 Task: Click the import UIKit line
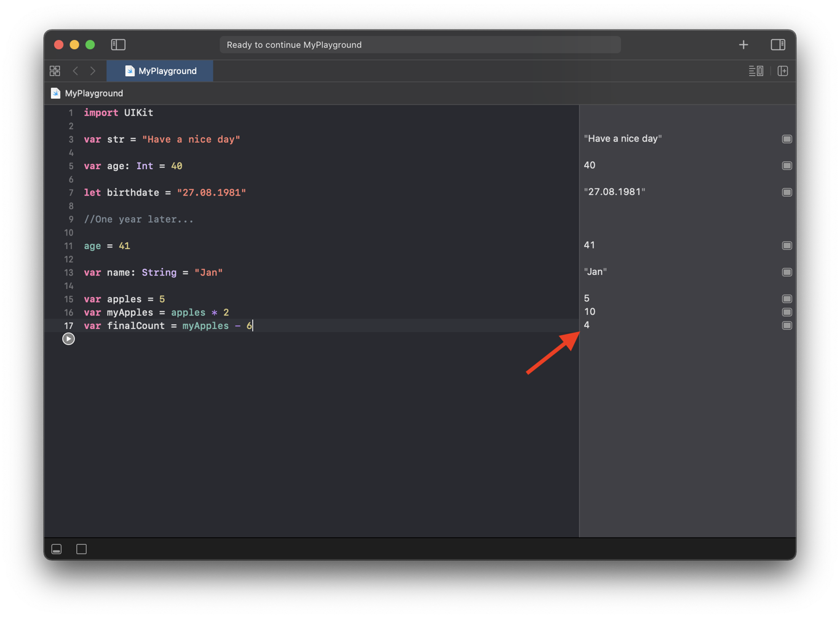119,113
